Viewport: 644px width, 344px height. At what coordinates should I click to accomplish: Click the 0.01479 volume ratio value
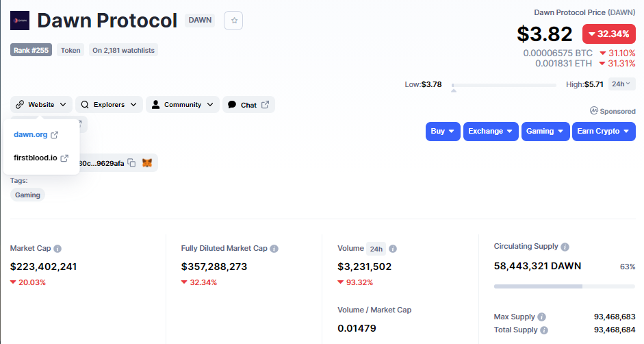pyautogui.click(x=357, y=328)
